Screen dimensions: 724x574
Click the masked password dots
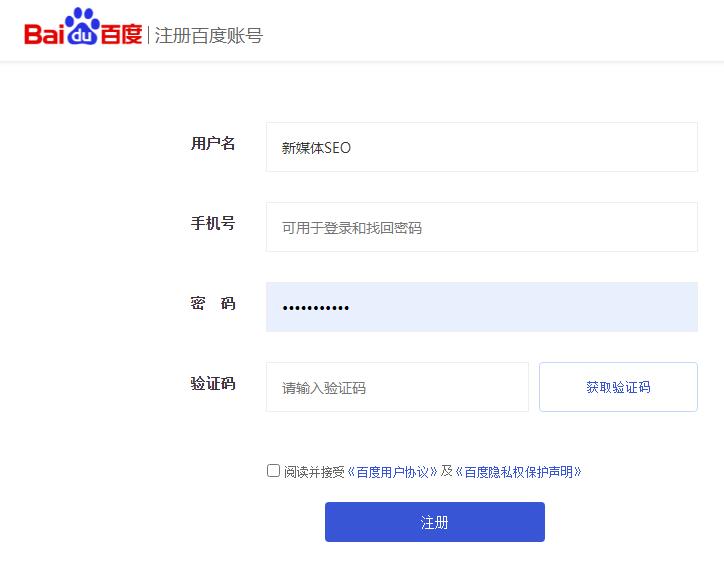pos(316,307)
